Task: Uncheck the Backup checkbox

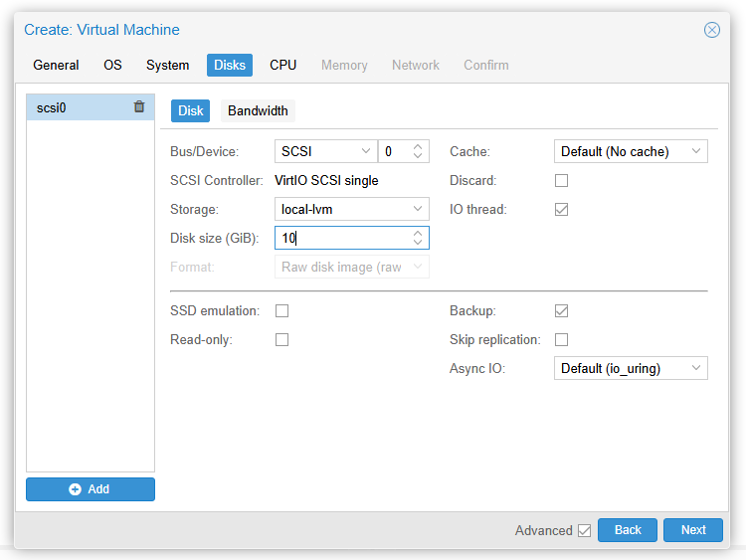Action: pos(561,311)
